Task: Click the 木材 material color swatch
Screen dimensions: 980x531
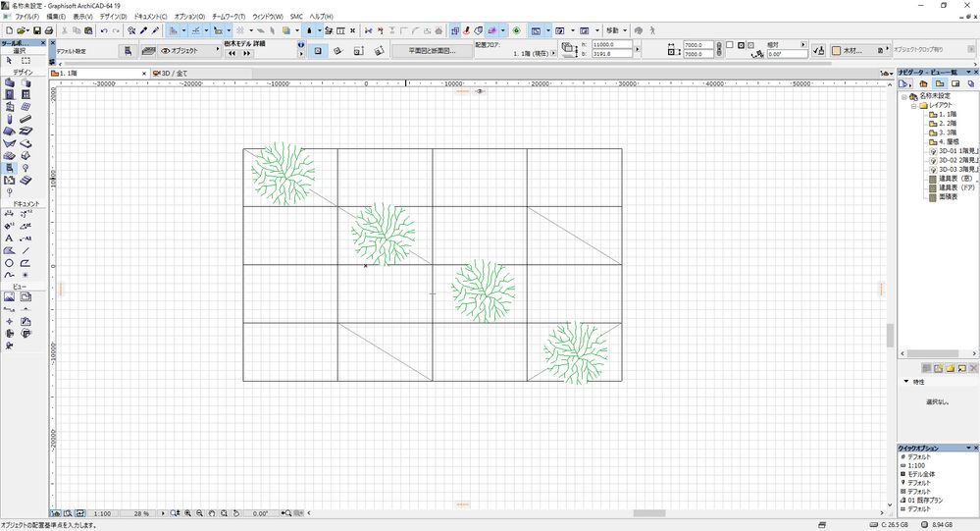Action: [x=836, y=51]
